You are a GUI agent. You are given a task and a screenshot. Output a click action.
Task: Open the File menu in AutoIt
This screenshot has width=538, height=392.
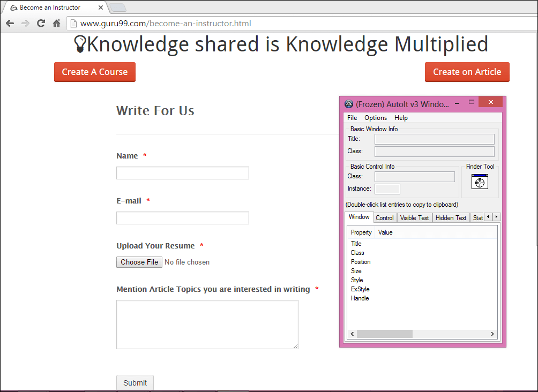[x=352, y=118]
